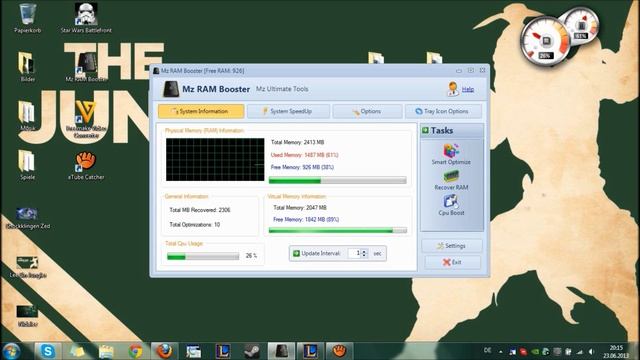This screenshot has width=640, height=360.
Task: Decrease update interval with down arrow
Action: pos(364,256)
